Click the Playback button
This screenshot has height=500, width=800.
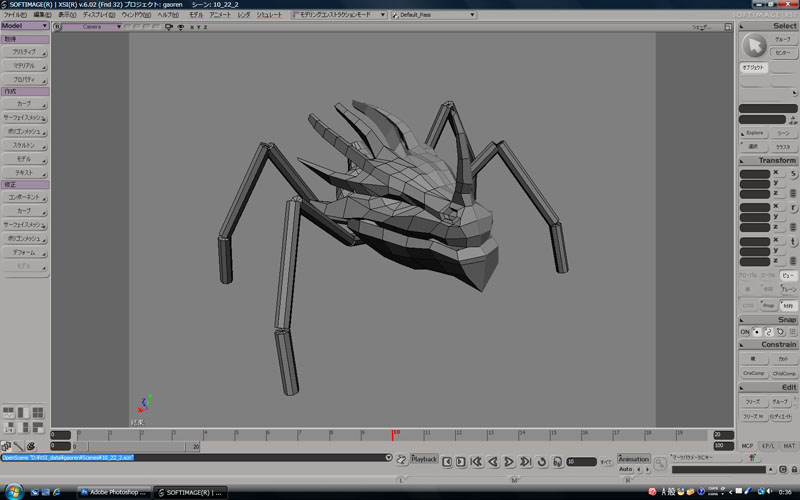425,460
